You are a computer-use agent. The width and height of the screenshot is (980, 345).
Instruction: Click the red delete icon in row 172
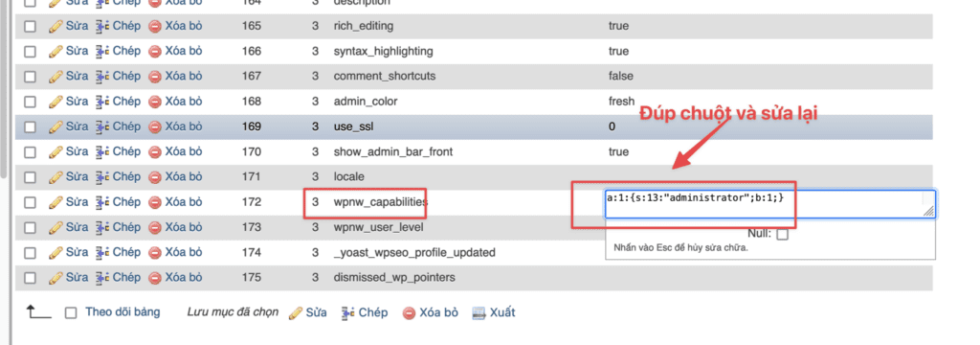(155, 203)
